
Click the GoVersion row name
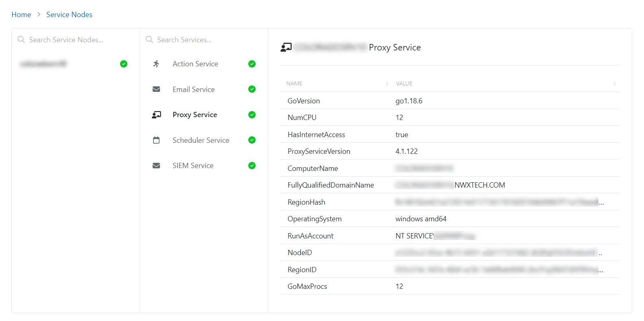(304, 101)
